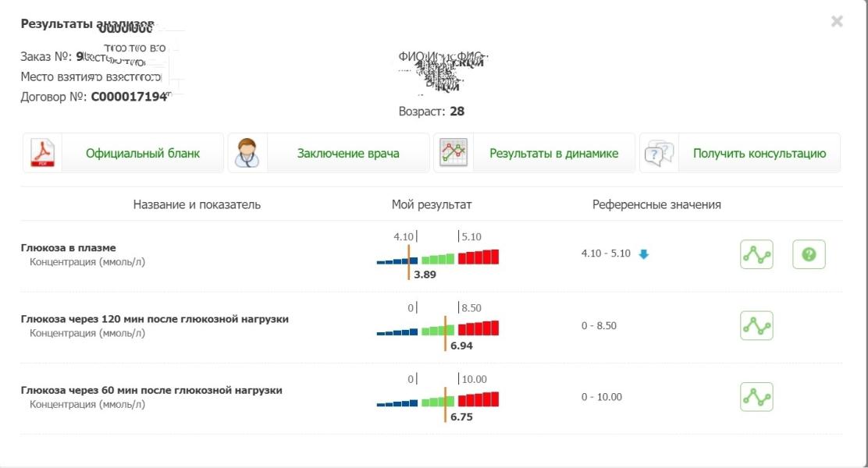
Task: Click the dynamics chart icon
Action: [454, 153]
